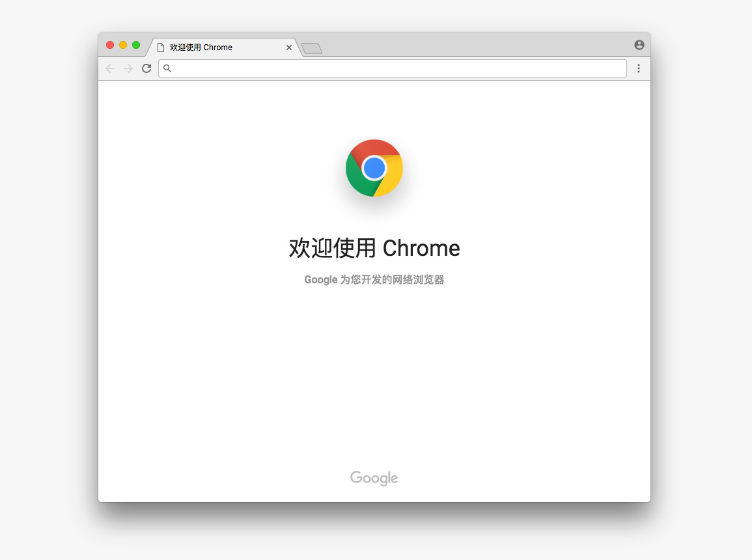The height and width of the screenshot is (560, 752).
Task: Click the forward navigation arrow
Action: [128, 68]
